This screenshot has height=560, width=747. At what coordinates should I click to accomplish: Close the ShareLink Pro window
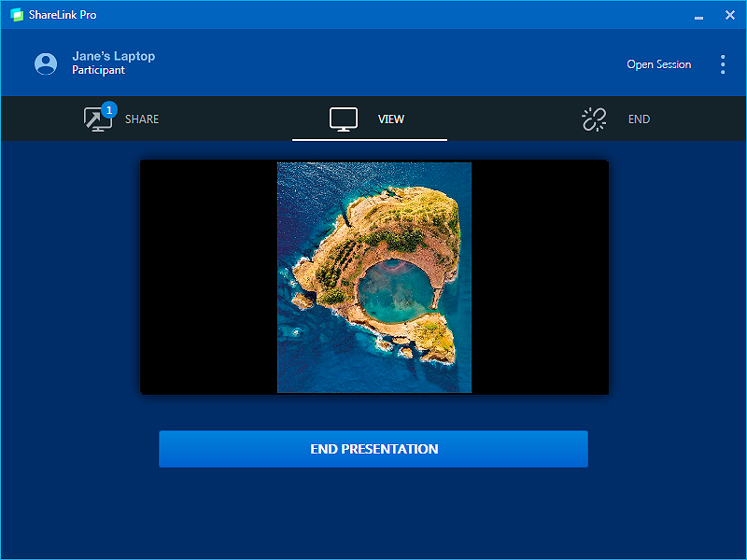point(730,15)
